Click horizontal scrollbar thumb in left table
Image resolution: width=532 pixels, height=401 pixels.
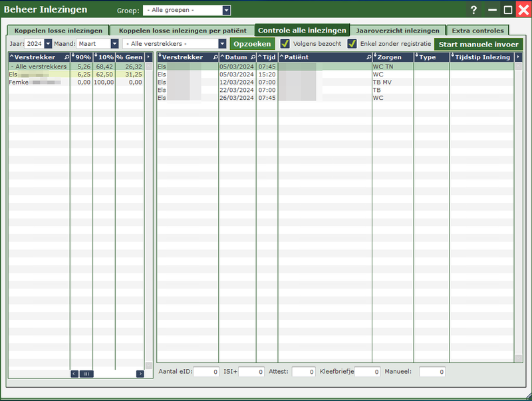coord(86,374)
